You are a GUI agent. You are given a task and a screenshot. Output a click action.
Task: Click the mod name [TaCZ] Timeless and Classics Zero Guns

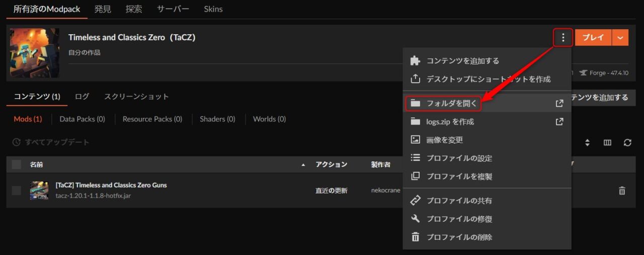click(111, 185)
